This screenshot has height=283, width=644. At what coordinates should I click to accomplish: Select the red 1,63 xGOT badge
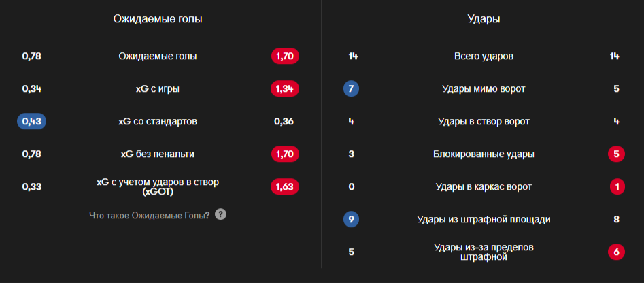[x=285, y=187]
